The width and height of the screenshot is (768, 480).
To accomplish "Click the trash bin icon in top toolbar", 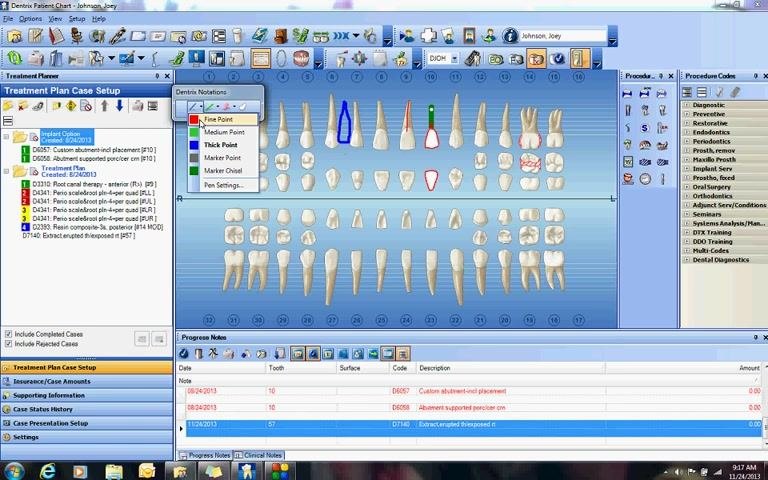I will click(238, 36).
